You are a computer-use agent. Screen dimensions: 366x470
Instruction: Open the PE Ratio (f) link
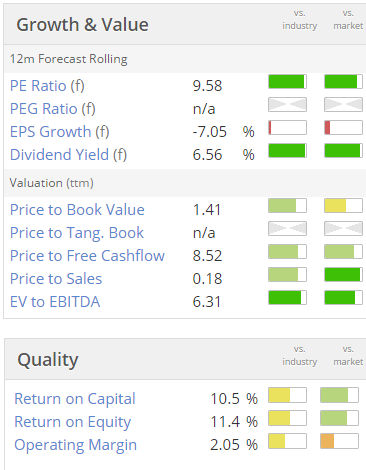(x=47, y=86)
